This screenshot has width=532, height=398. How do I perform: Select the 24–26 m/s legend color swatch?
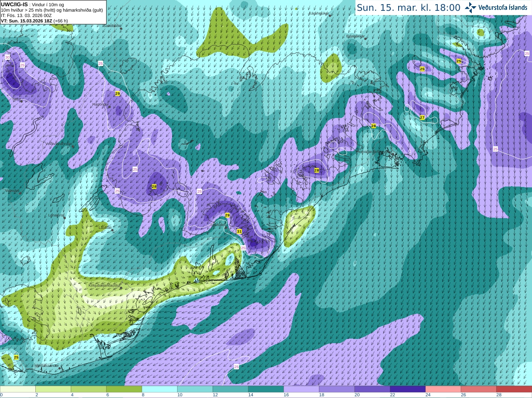tap(443, 389)
